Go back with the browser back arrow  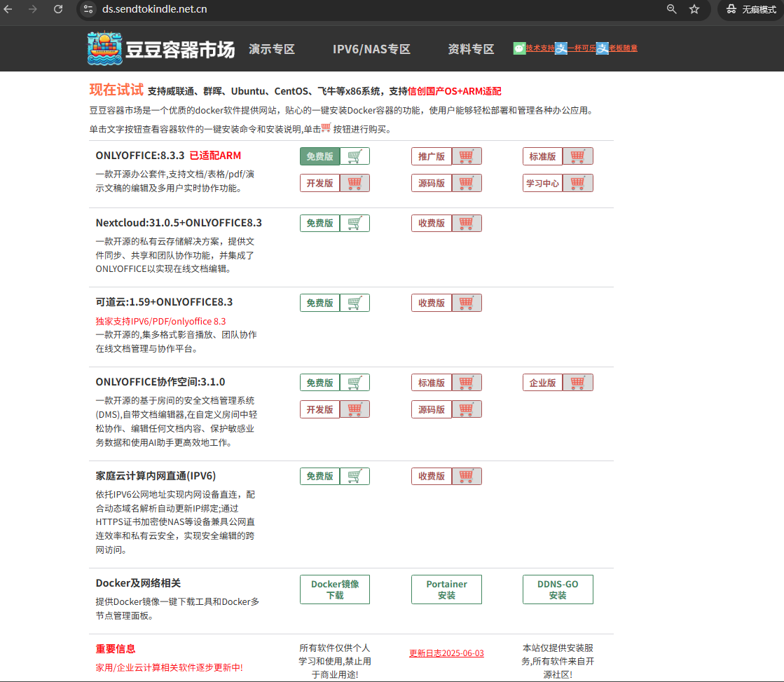click(8, 9)
